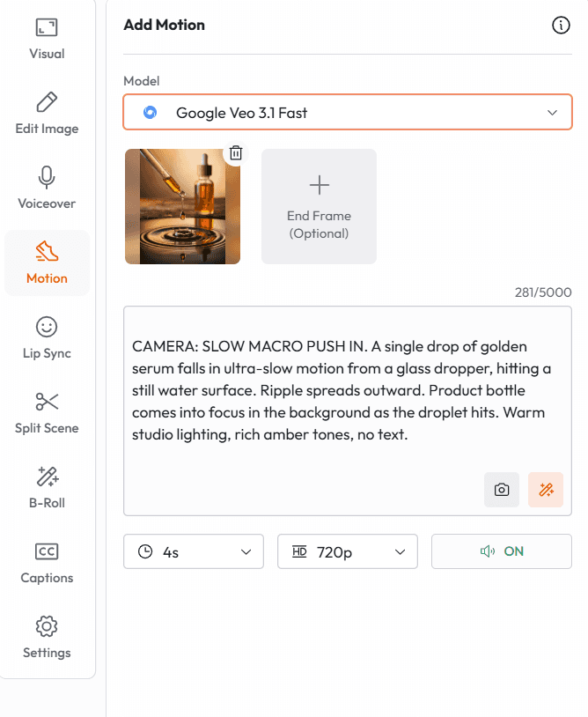Image resolution: width=588 pixels, height=717 pixels.
Task: Toggle the audio ON button
Action: tap(502, 551)
